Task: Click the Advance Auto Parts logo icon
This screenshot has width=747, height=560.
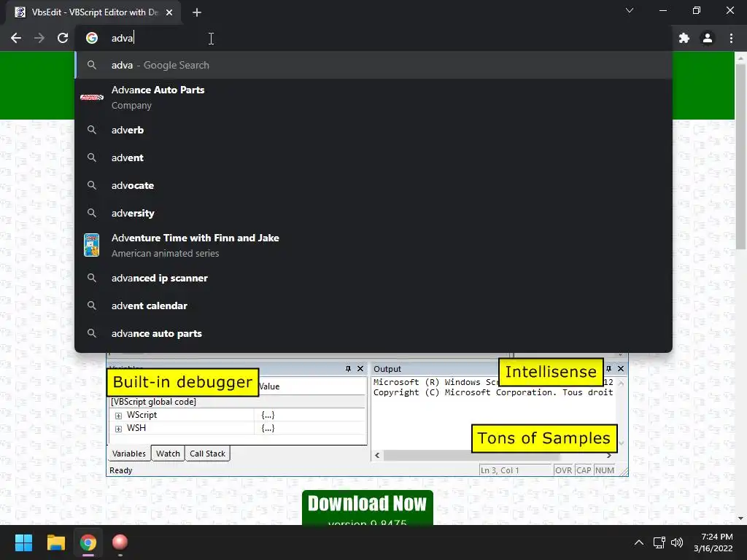Action: (x=91, y=97)
